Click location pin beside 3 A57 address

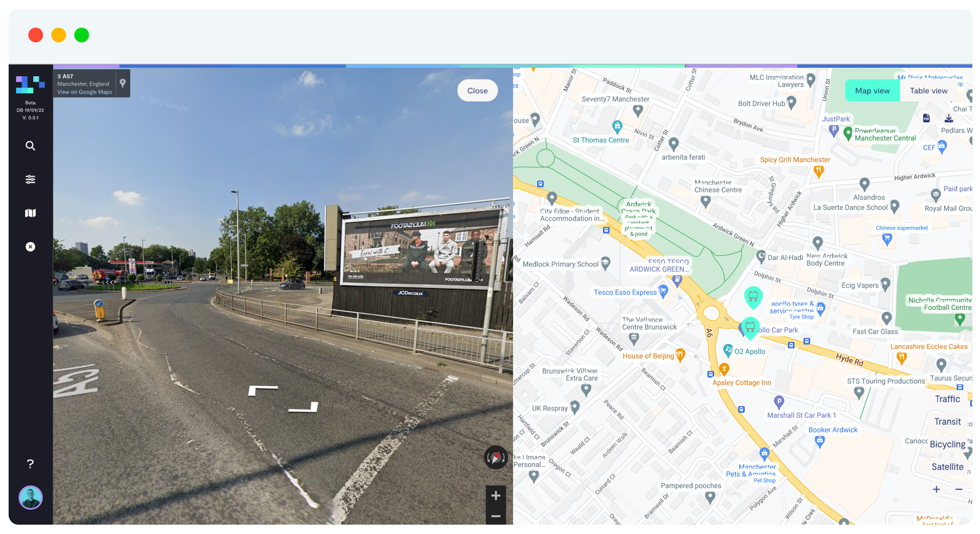(x=123, y=83)
